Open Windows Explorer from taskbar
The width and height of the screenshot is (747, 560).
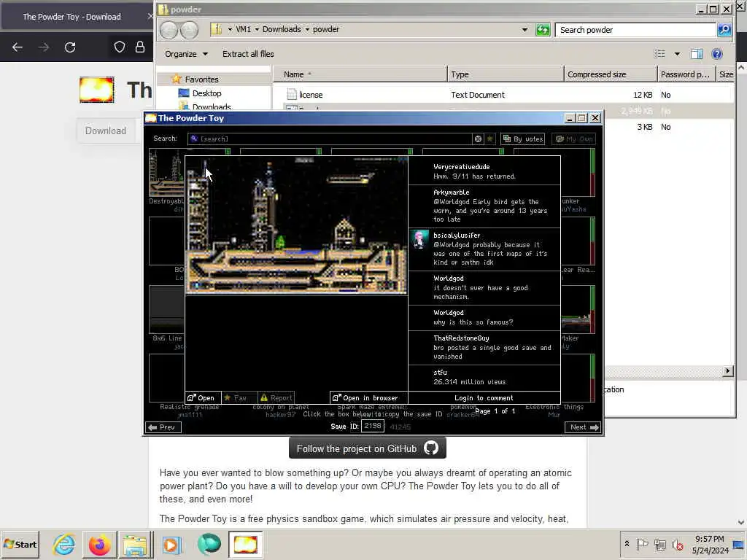[x=135, y=544]
